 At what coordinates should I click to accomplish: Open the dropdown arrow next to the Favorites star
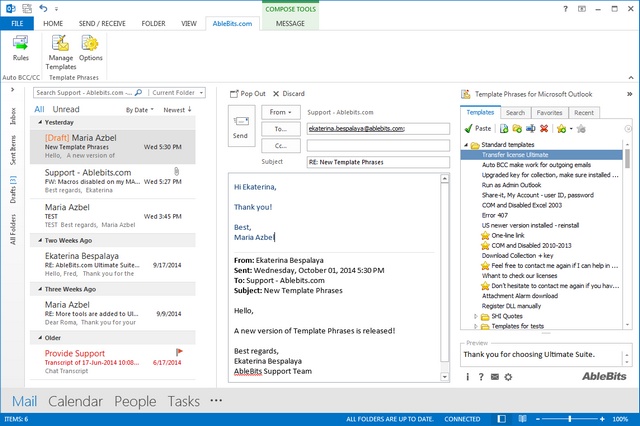pyautogui.click(x=571, y=129)
